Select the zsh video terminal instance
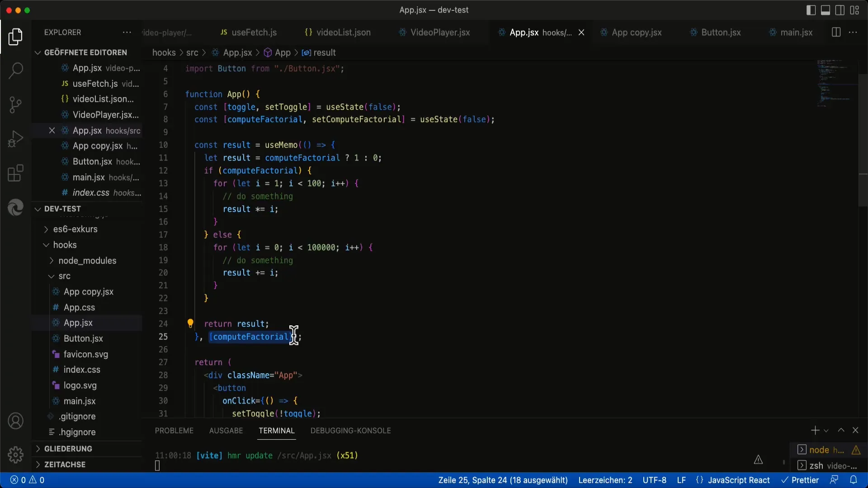Screen dimensions: 868x488 [829, 465]
